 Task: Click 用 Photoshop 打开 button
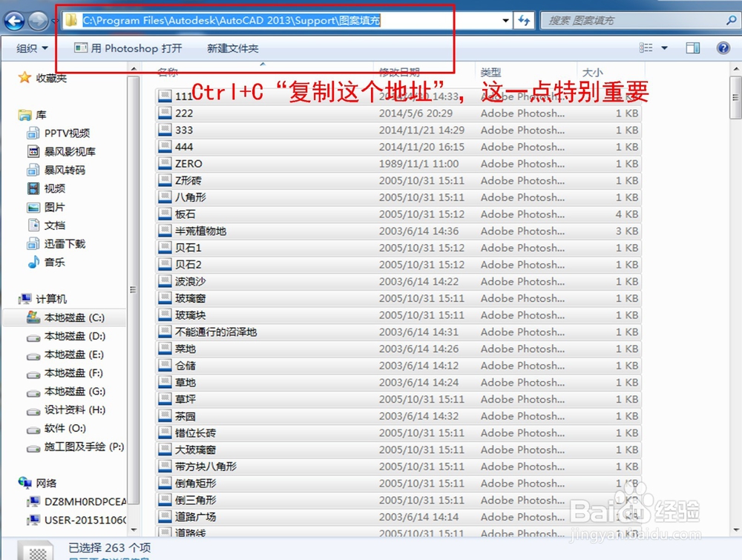click(x=128, y=48)
